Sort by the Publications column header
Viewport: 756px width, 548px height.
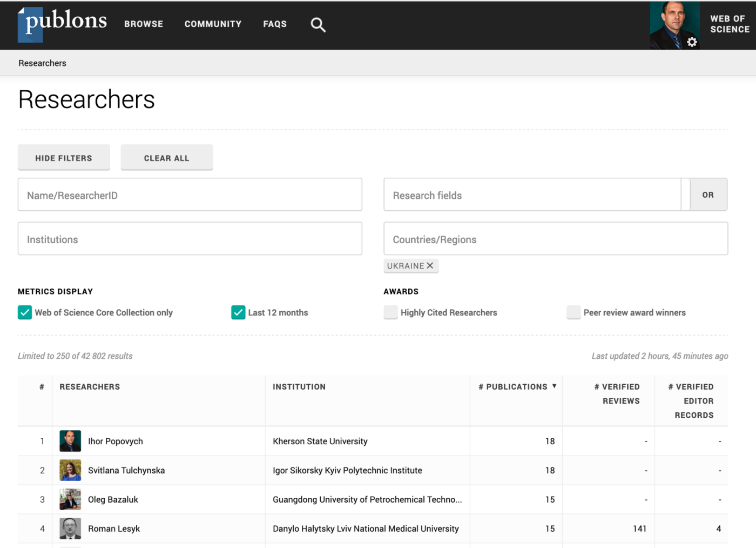pyautogui.click(x=513, y=387)
